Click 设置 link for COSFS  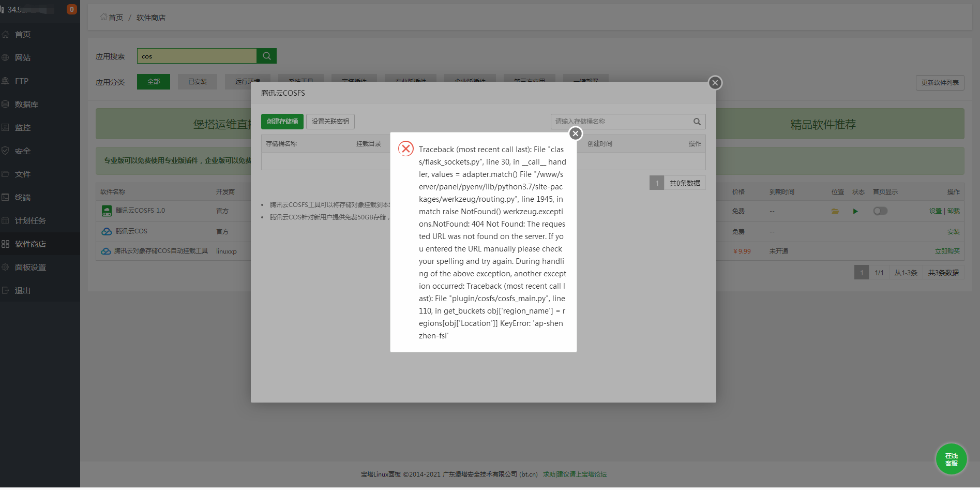point(935,211)
